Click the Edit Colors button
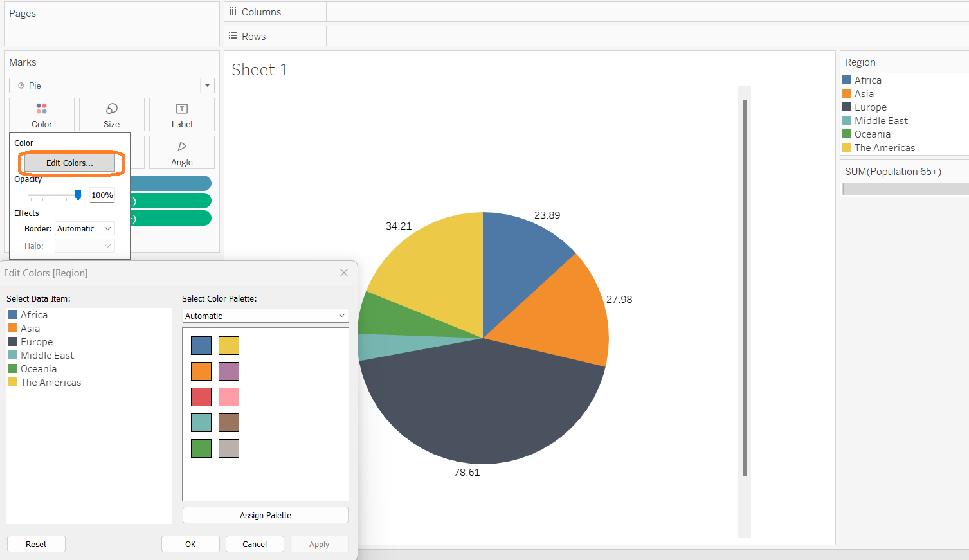 [69, 163]
